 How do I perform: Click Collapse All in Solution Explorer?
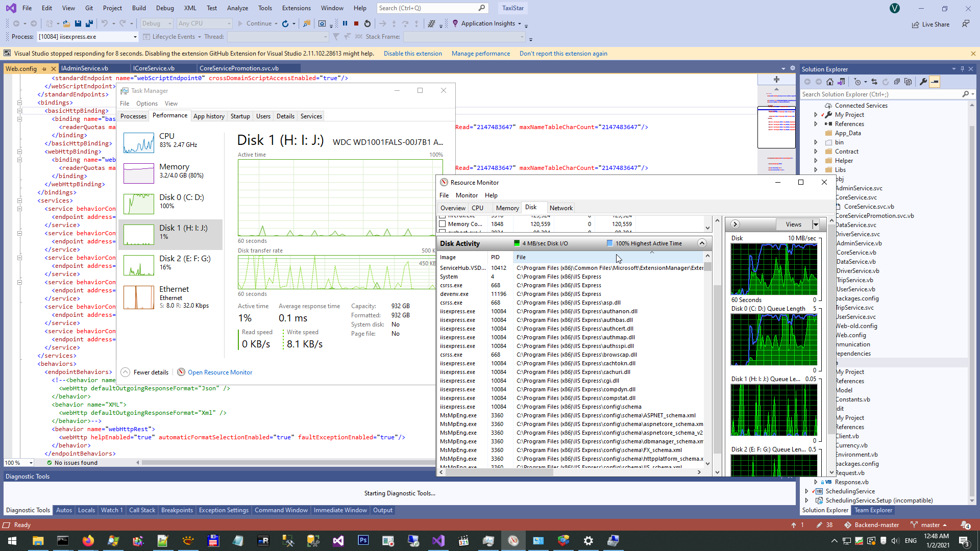tap(897, 82)
